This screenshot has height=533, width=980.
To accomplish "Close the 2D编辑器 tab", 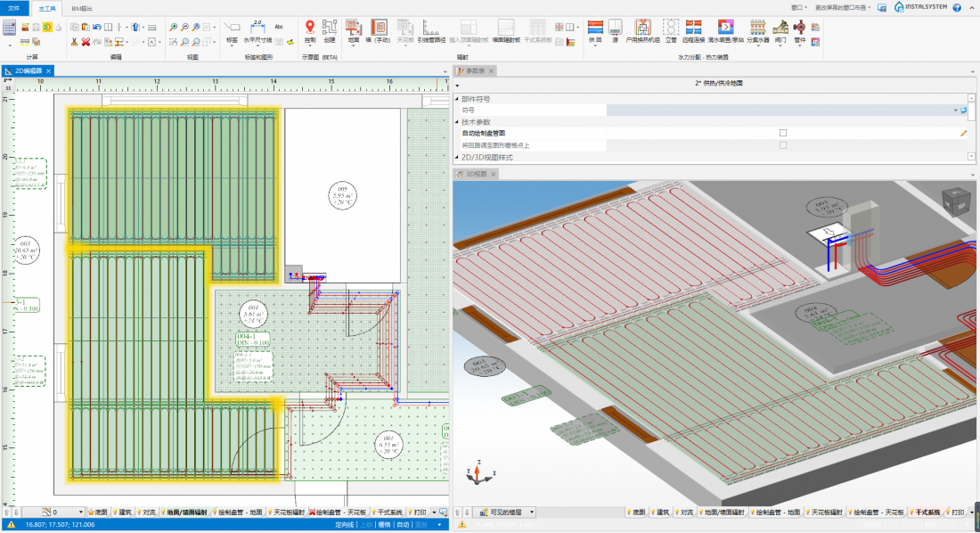I will (x=50, y=70).
